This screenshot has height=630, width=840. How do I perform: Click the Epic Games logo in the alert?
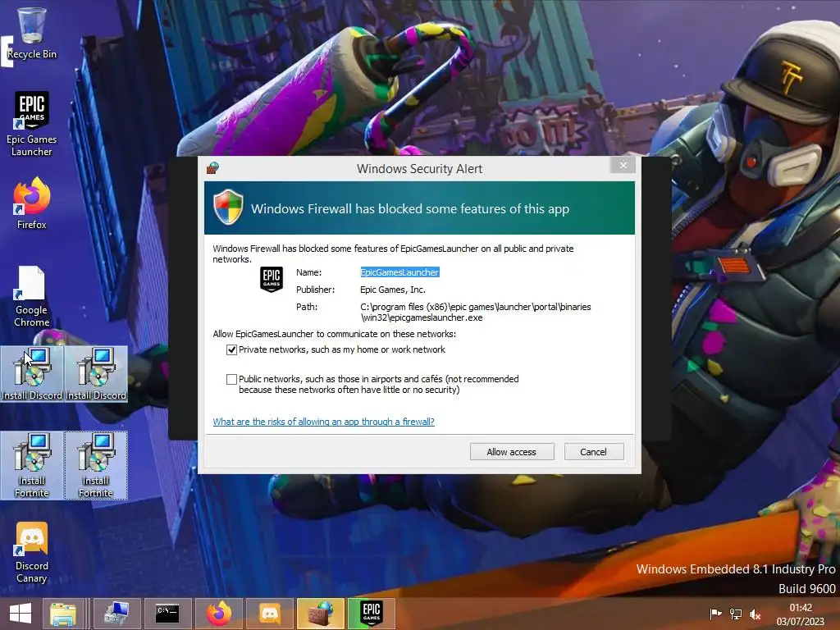pos(271,279)
